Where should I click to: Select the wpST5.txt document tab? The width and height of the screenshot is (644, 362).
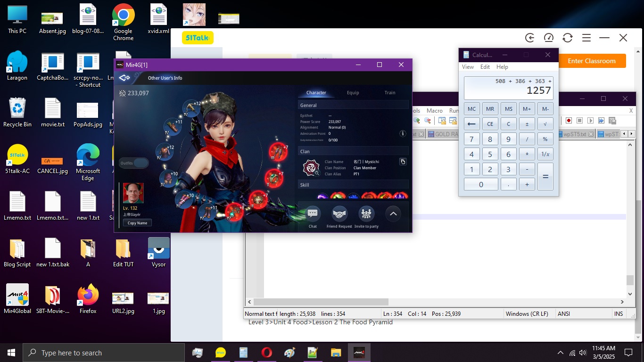[574, 134]
